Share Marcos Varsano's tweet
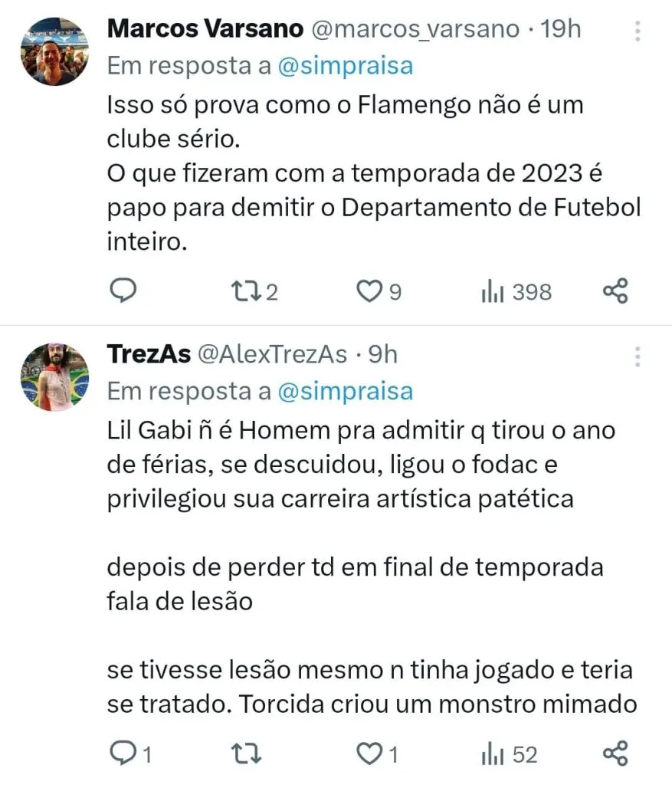Viewport: 672px width, 785px height. 615,291
